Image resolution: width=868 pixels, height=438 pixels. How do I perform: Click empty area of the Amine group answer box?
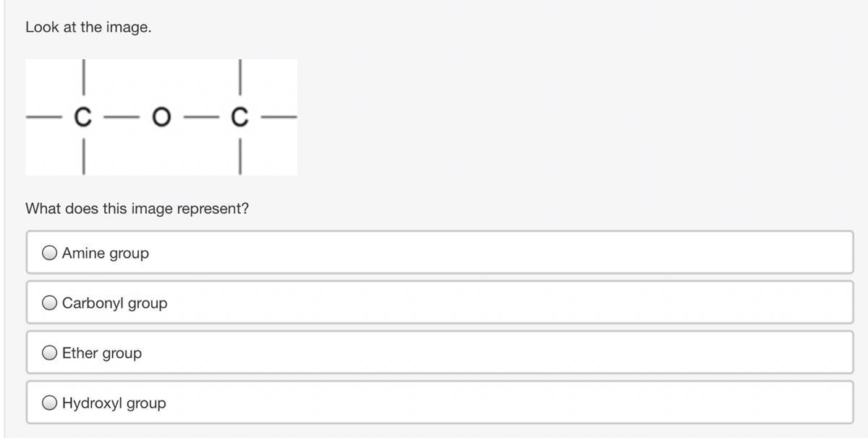(x=499, y=253)
